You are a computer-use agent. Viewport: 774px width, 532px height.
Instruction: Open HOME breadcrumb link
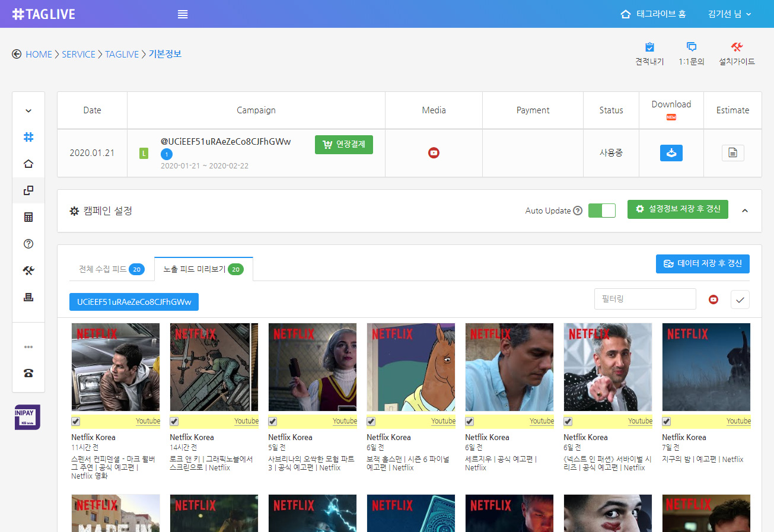39,54
